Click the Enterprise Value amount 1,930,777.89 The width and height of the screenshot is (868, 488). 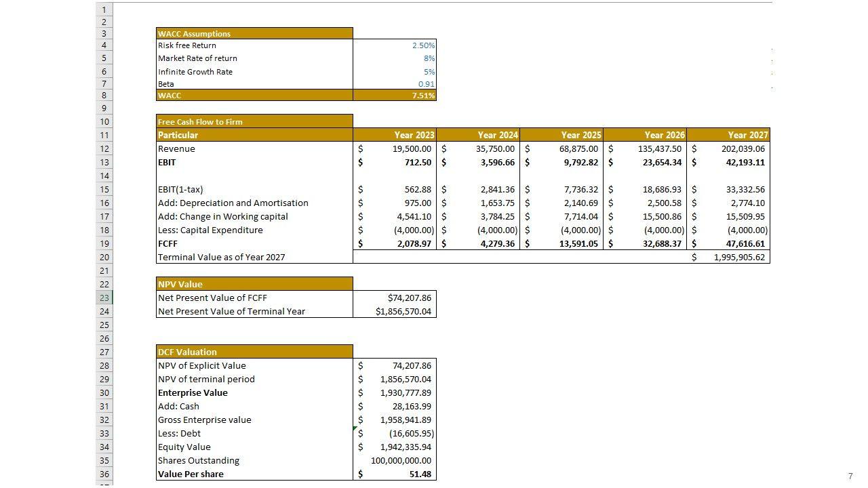395,392
